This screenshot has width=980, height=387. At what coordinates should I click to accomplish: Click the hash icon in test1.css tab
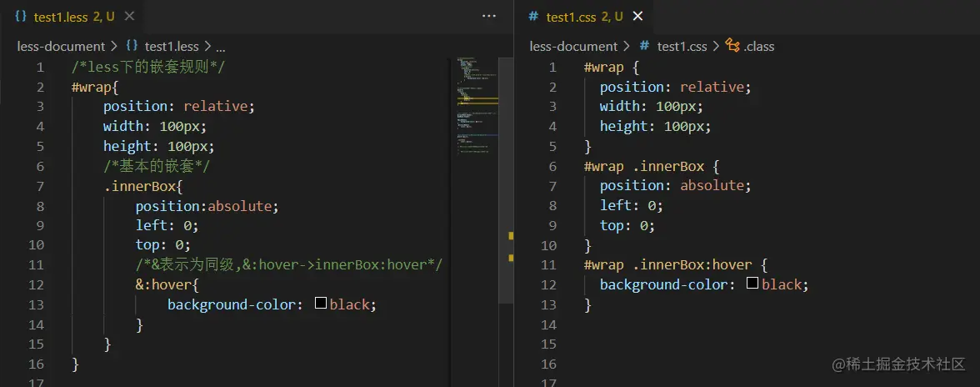pyautogui.click(x=533, y=17)
